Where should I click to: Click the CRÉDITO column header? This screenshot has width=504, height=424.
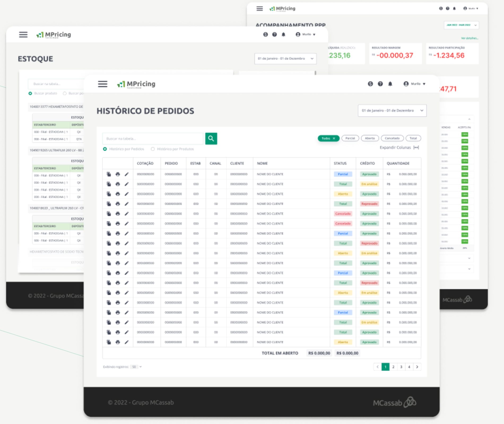pyautogui.click(x=367, y=163)
